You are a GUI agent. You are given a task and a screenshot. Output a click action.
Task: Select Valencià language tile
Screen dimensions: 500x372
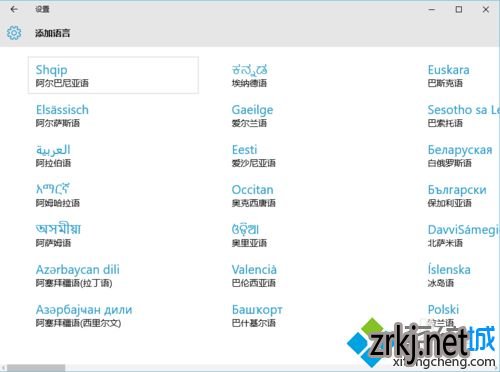[309, 275]
